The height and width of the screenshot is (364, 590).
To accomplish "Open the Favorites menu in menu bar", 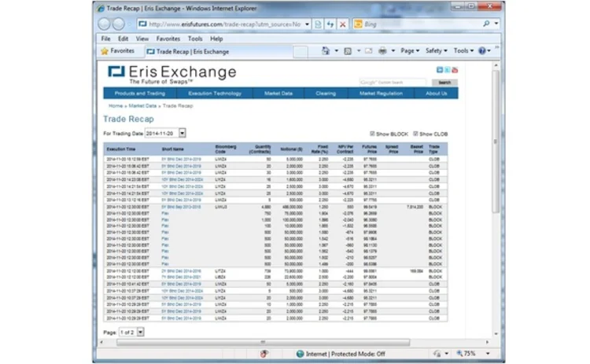I will 168,39.
